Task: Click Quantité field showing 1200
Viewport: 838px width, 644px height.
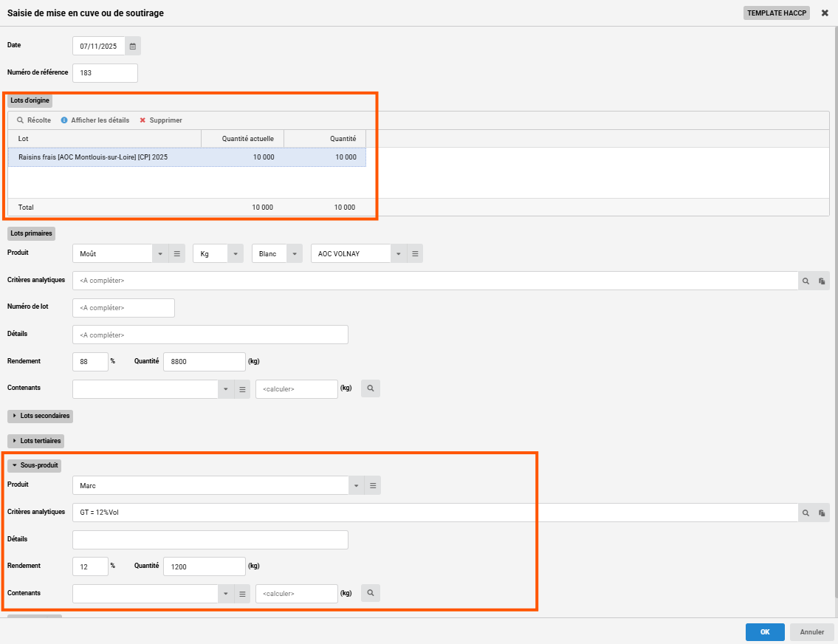Action: (205, 566)
